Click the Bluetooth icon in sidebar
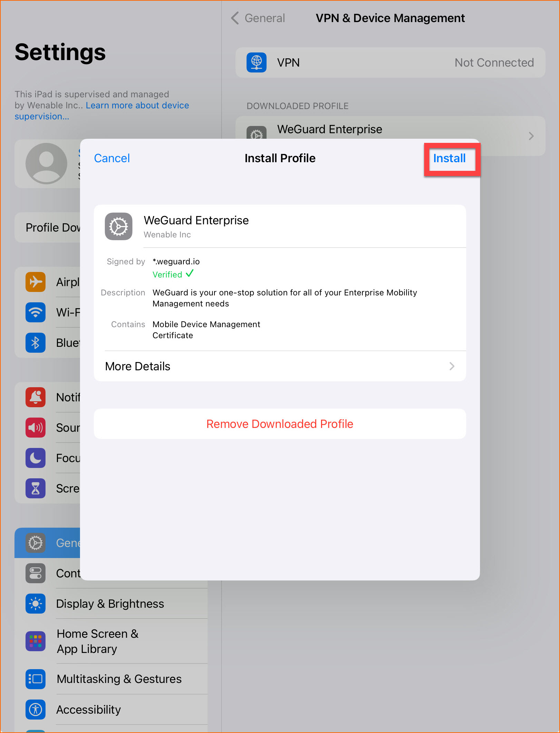 [x=36, y=343]
